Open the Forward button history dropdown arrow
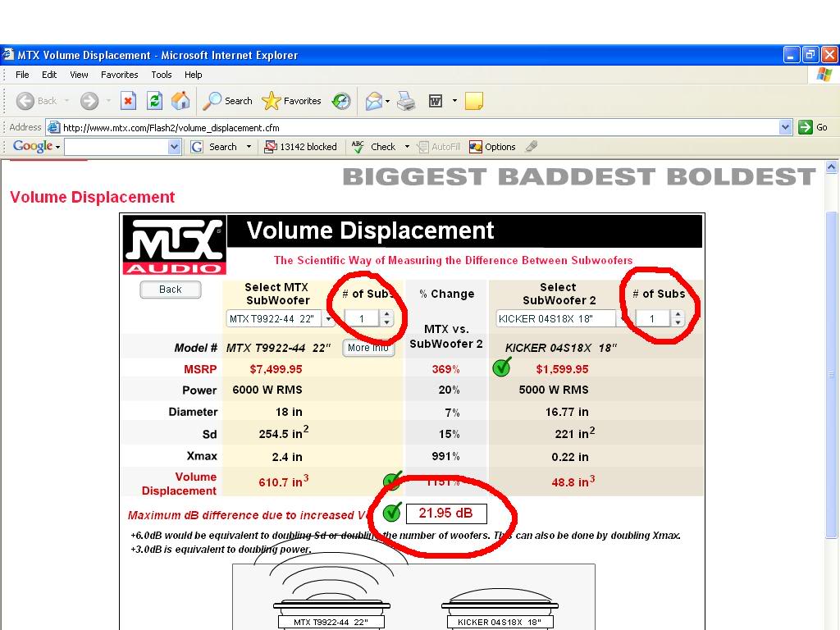This screenshot has height=630, width=840. (108, 101)
